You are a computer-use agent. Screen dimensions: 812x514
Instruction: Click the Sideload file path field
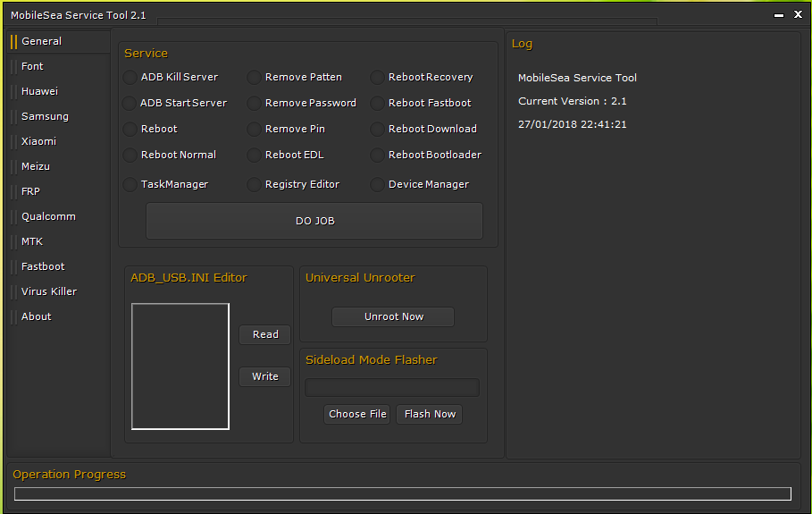392,388
